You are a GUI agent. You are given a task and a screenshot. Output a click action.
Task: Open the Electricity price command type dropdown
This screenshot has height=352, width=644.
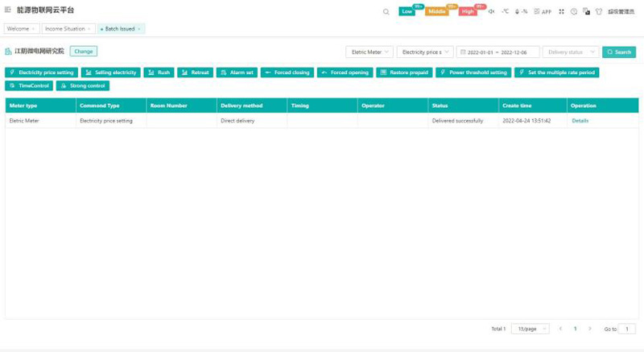coord(424,52)
